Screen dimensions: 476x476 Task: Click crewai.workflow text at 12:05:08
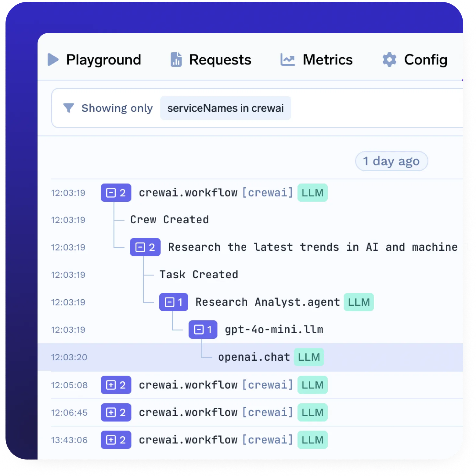(188, 385)
